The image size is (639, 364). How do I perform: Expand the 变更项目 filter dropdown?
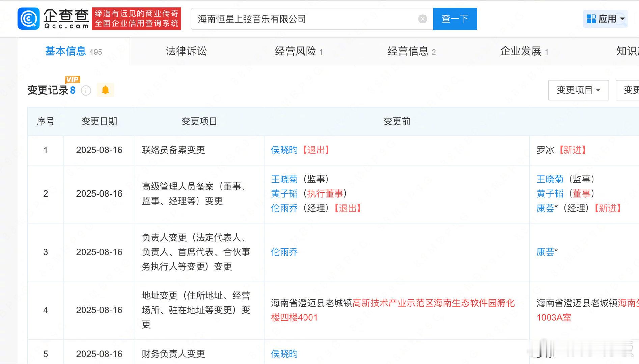(578, 90)
